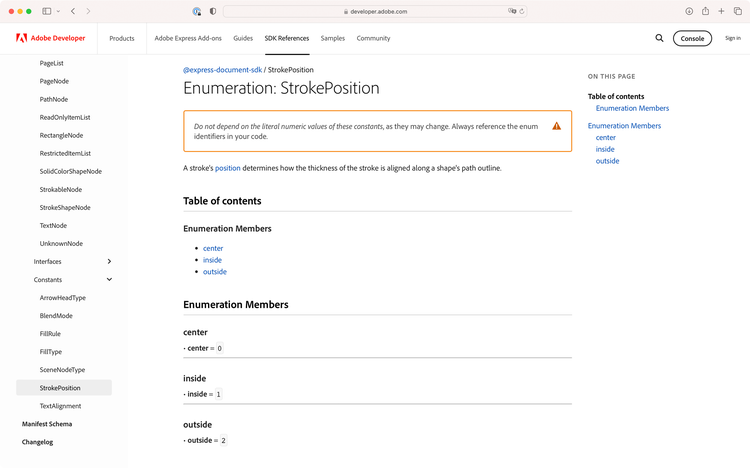This screenshot has width=750, height=468.
Task: Open the sidebar dropdown arrow next to sidebar icon
Action: coord(58,11)
